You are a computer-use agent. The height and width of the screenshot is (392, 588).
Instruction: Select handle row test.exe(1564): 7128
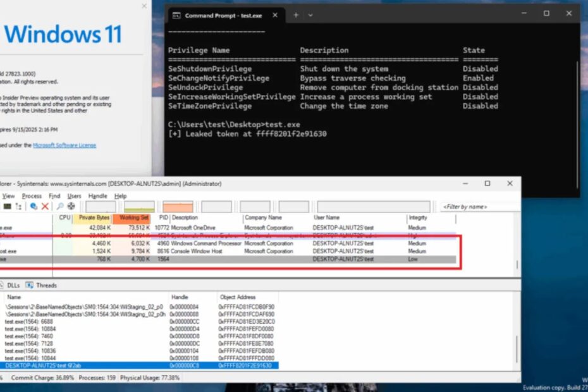pos(140,343)
